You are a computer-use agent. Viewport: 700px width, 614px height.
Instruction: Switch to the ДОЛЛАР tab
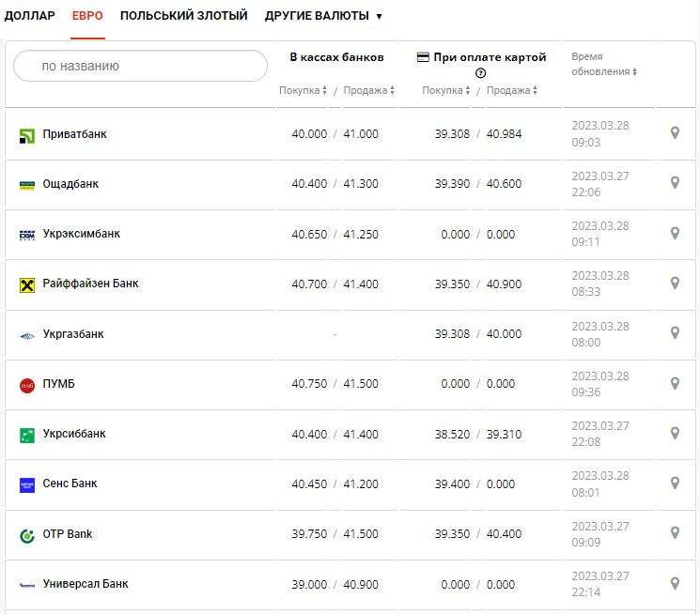click(29, 16)
